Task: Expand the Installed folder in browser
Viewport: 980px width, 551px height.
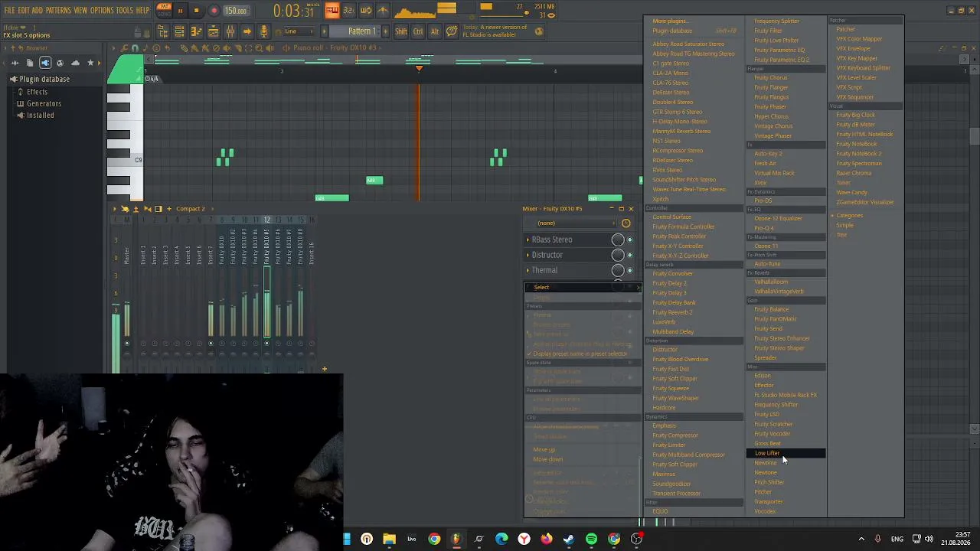Action: pyautogui.click(x=40, y=116)
